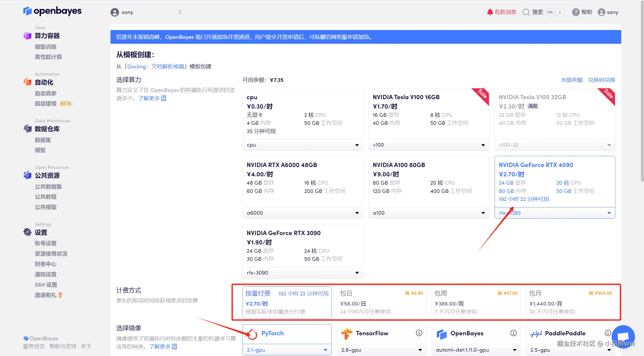644x356 pixels.
Task: Click the 充值余额 link
Action: pos(572,80)
